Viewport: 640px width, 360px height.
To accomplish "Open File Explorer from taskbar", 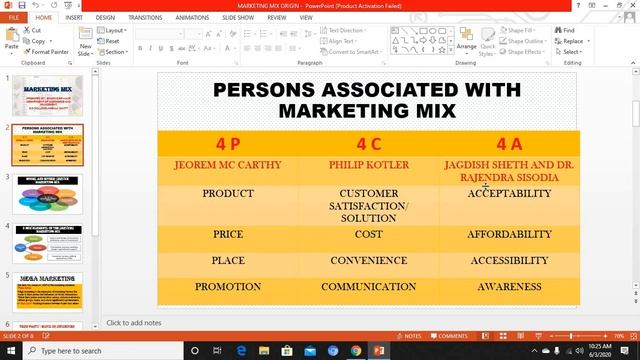I will coord(264,351).
